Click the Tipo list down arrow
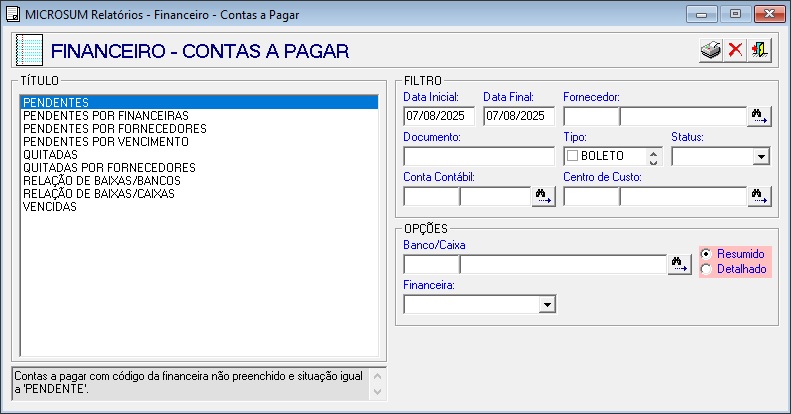Viewport: 791px width, 414px height. (653, 161)
